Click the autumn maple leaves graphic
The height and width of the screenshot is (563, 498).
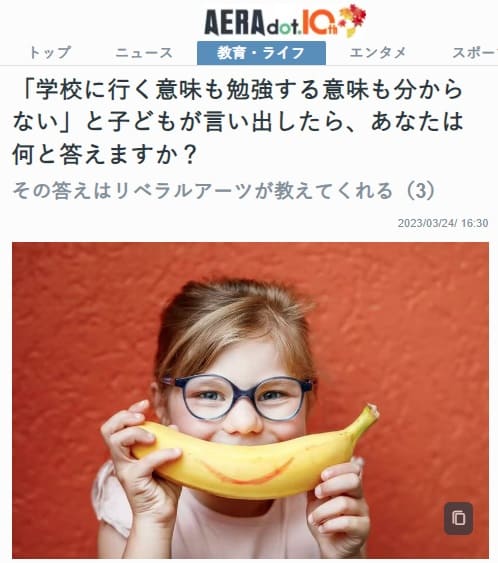coord(353,19)
